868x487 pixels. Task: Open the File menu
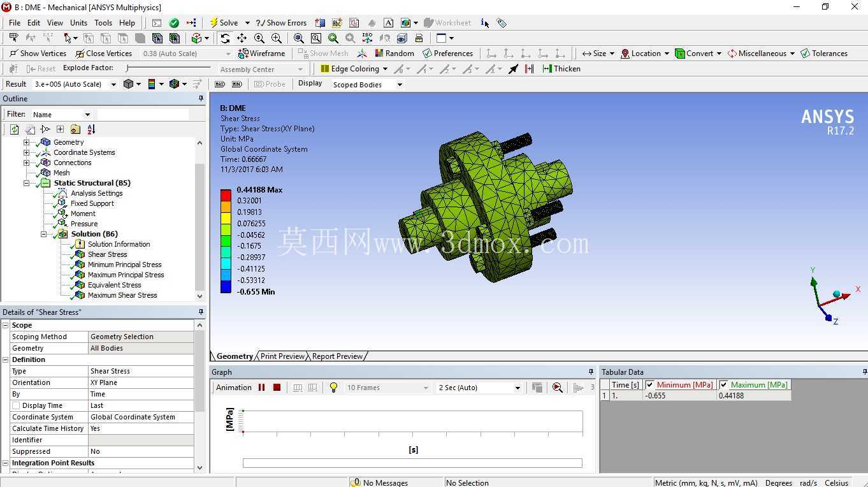15,23
